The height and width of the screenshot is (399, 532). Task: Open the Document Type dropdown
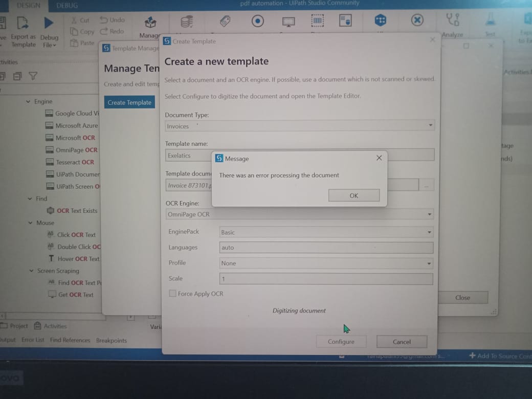[430, 125]
